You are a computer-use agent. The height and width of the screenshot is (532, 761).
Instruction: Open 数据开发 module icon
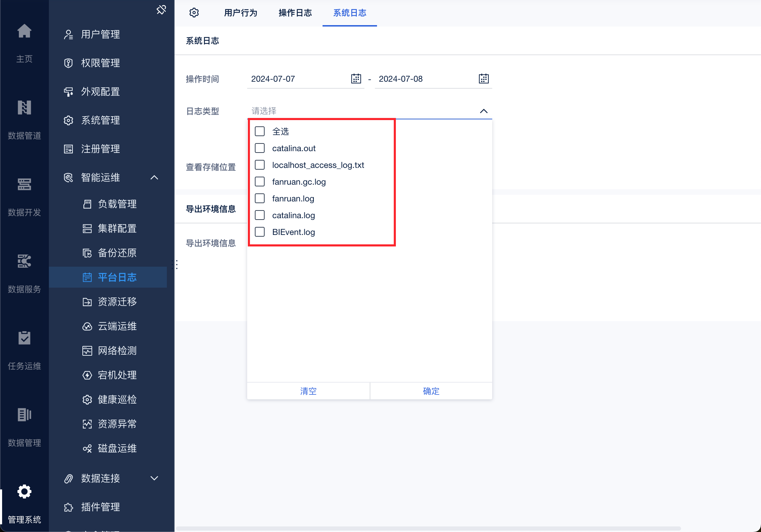coord(24,184)
